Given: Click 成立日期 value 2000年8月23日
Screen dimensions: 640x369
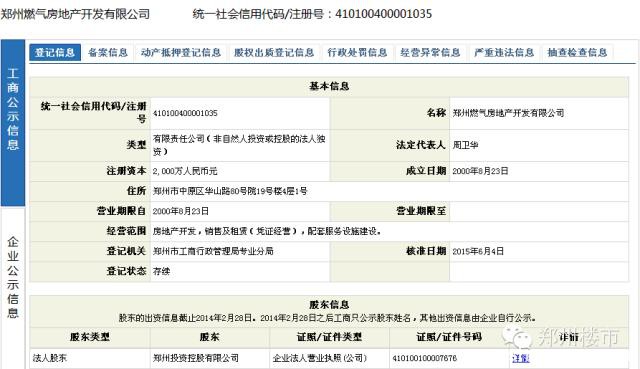Looking at the screenshot, I should click(480, 171).
